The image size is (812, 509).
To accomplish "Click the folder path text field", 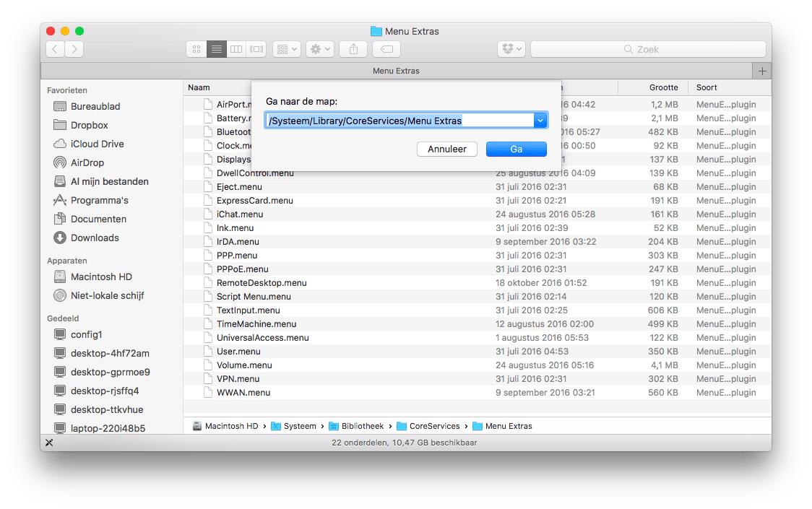I will tap(399, 121).
